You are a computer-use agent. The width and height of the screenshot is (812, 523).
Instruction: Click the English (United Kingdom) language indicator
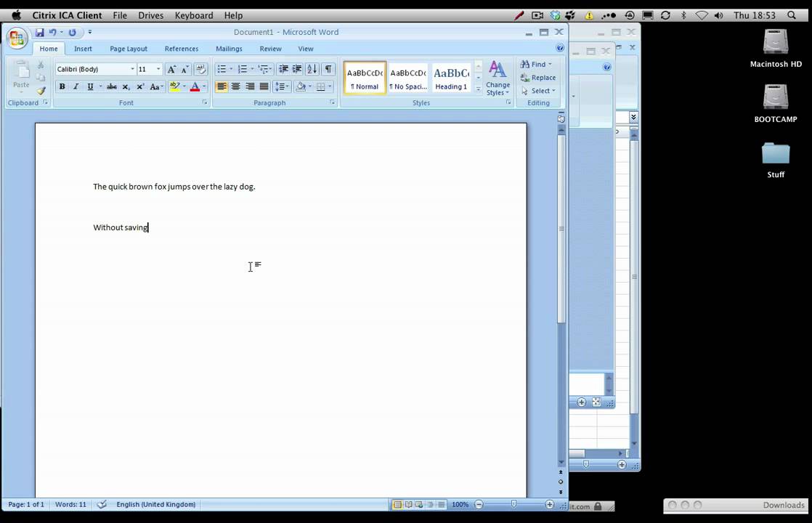point(156,504)
